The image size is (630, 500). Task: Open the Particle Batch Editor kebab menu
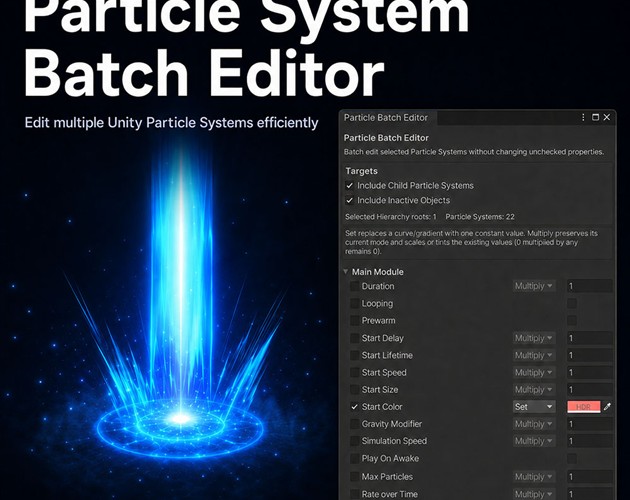pos(583,117)
